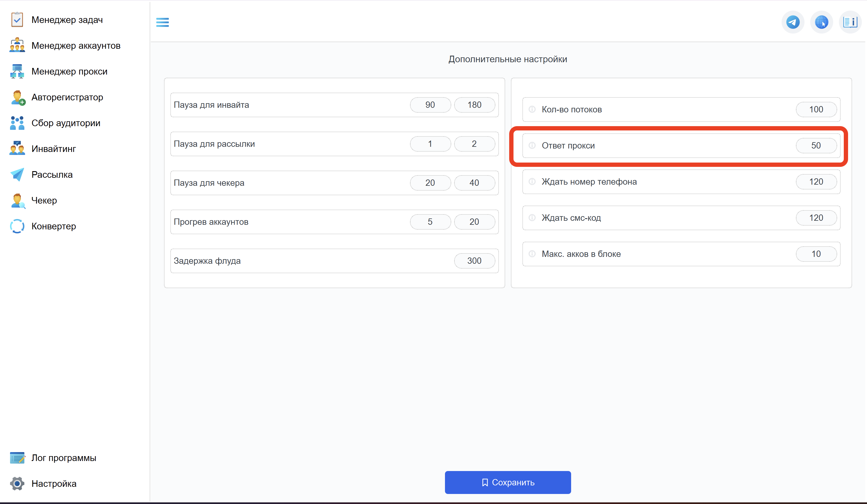This screenshot has width=867, height=504.
Task: Open the Рассылка section
Action: 52,175
